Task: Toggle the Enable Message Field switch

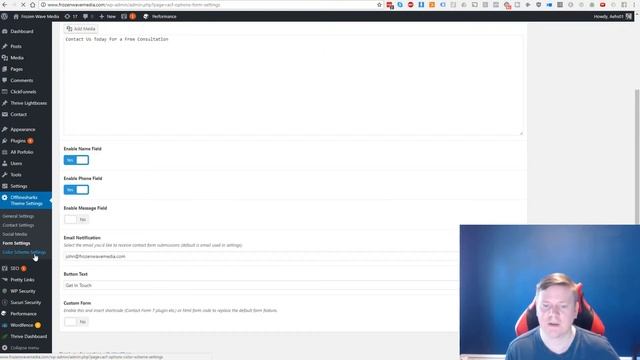Action: click(x=76, y=220)
